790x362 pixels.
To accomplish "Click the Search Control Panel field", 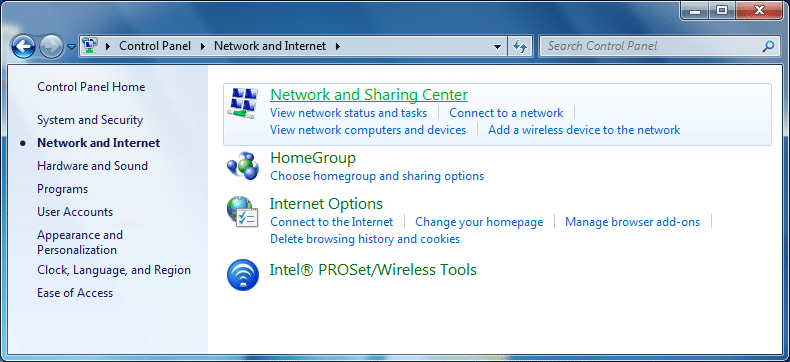I will coord(652,46).
